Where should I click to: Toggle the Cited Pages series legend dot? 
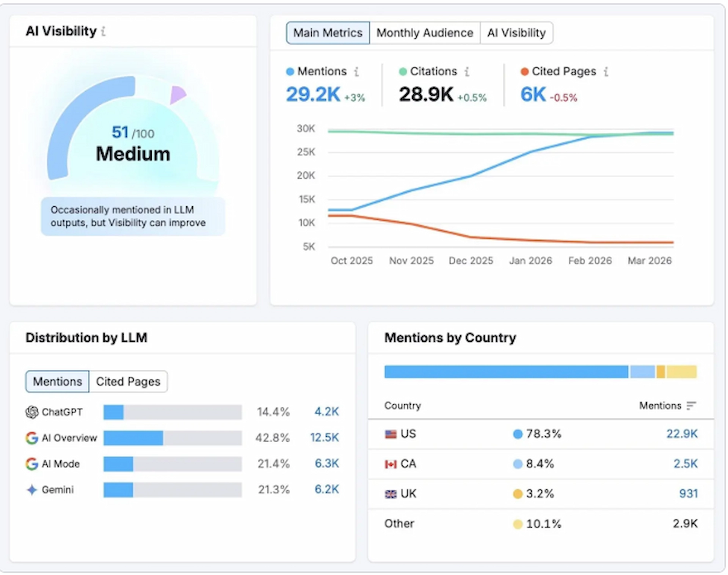pyautogui.click(x=524, y=72)
